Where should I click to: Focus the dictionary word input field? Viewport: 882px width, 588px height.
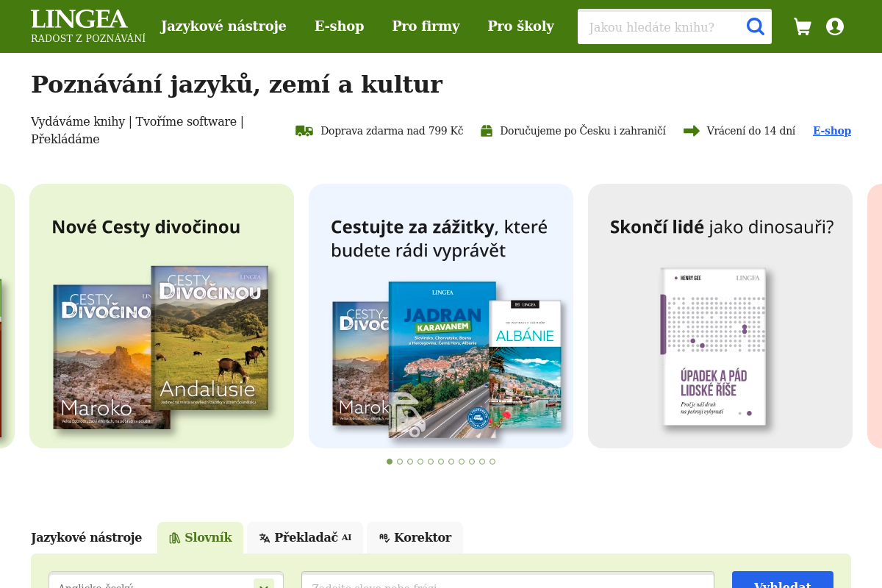coord(508,580)
